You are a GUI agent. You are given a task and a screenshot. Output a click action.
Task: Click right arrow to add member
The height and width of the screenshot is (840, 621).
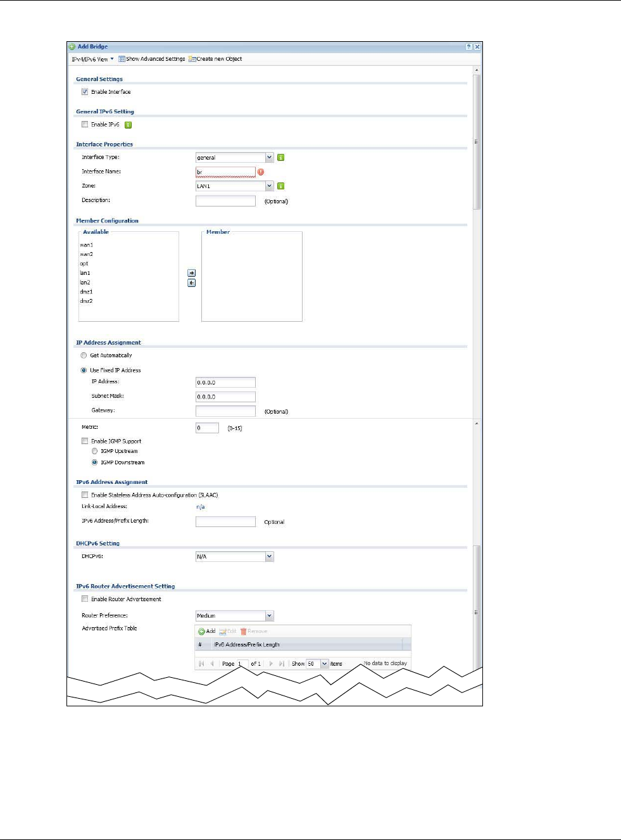click(x=192, y=273)
